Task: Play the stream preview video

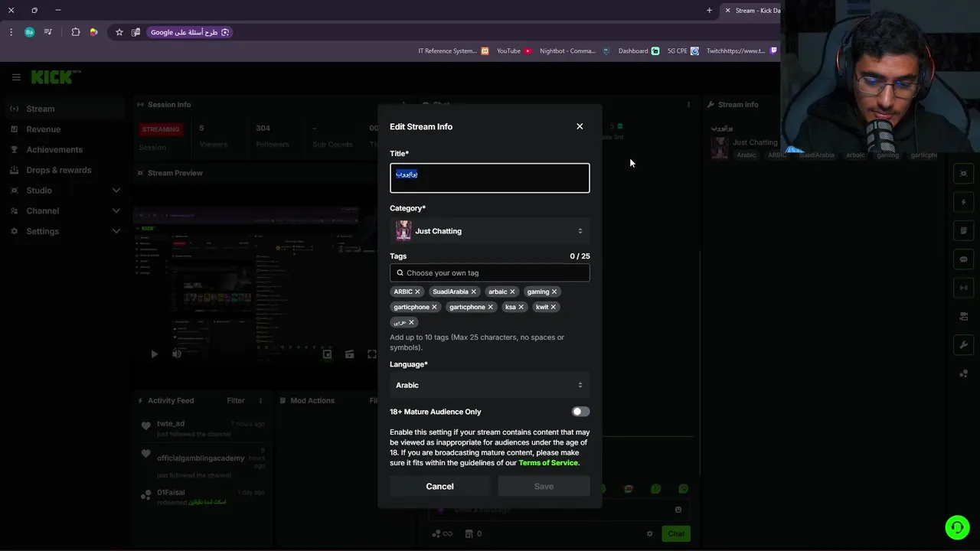Action: pos(154,354)
